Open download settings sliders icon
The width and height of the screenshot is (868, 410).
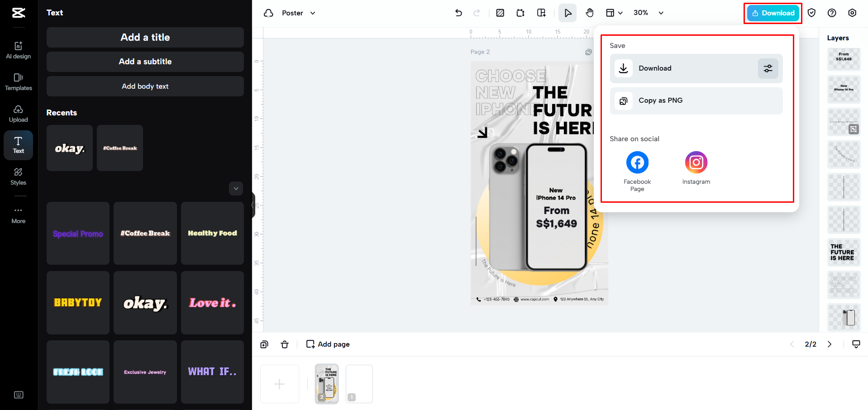(x=768, y=68)
